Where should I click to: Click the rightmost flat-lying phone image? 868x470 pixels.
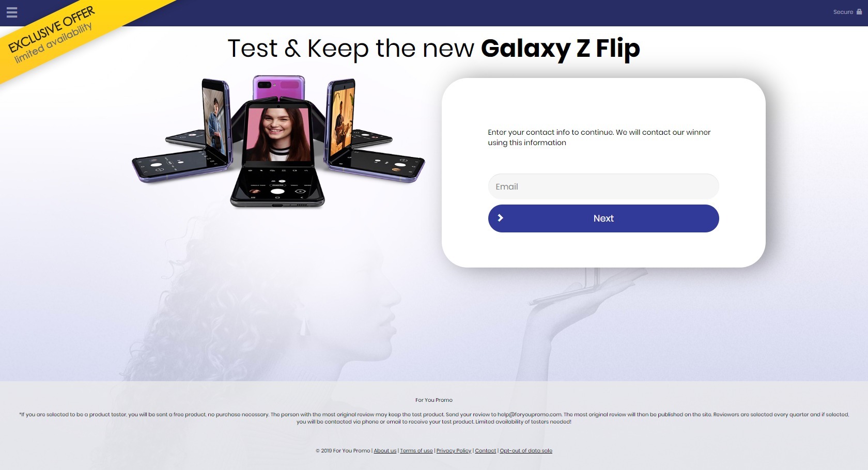pos(377,166)
